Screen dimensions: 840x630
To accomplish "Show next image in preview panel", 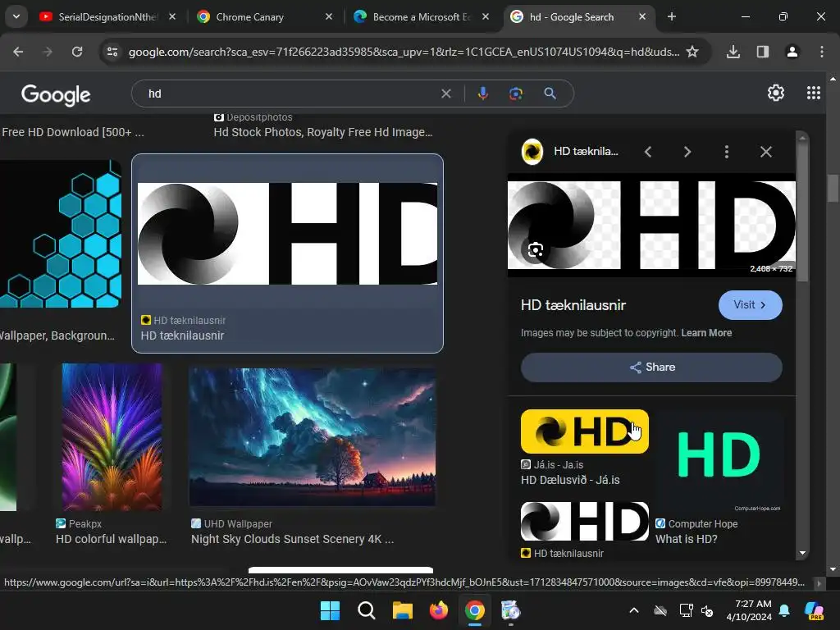I will [687, 152].
